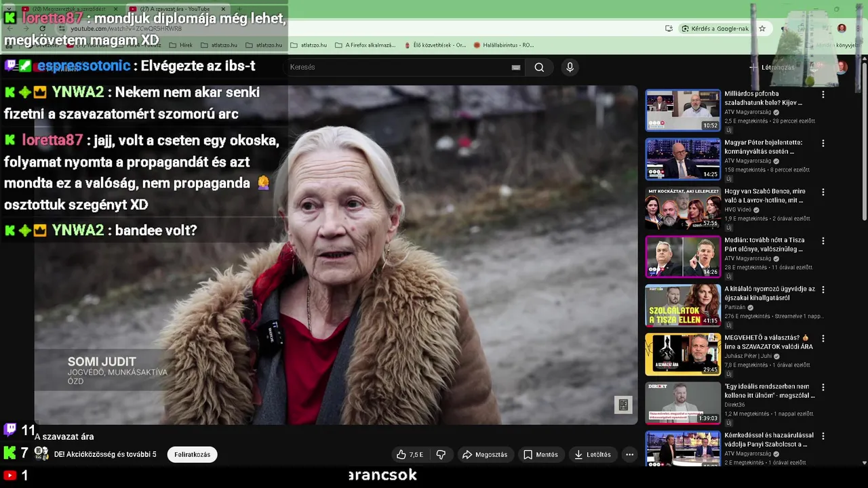The image size is (868, 488).
Task: Open the A Firefox alkalmazá... bookmark folder
Action: 366,45
